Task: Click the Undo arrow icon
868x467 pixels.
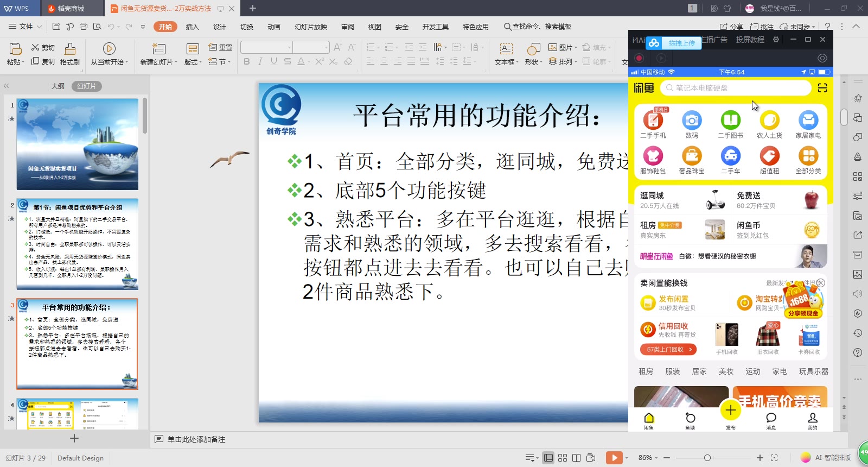Action: [111, 26]
